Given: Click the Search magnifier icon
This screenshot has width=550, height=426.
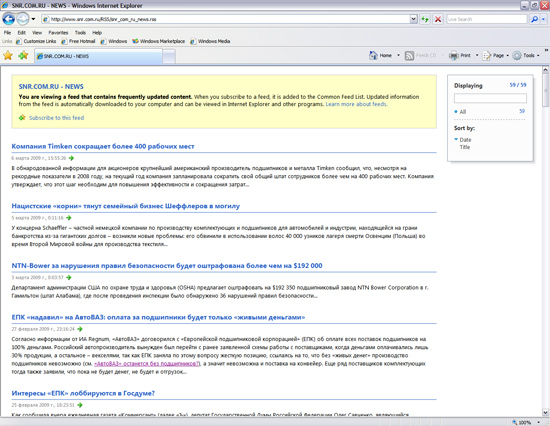Looking at the screenshot, I should [x=534, y=19].
